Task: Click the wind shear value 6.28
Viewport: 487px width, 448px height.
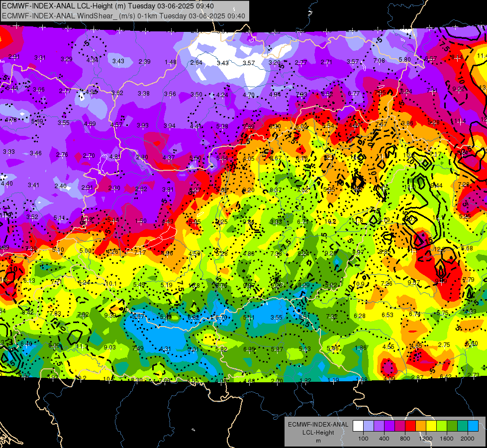Action: point(360,316)
